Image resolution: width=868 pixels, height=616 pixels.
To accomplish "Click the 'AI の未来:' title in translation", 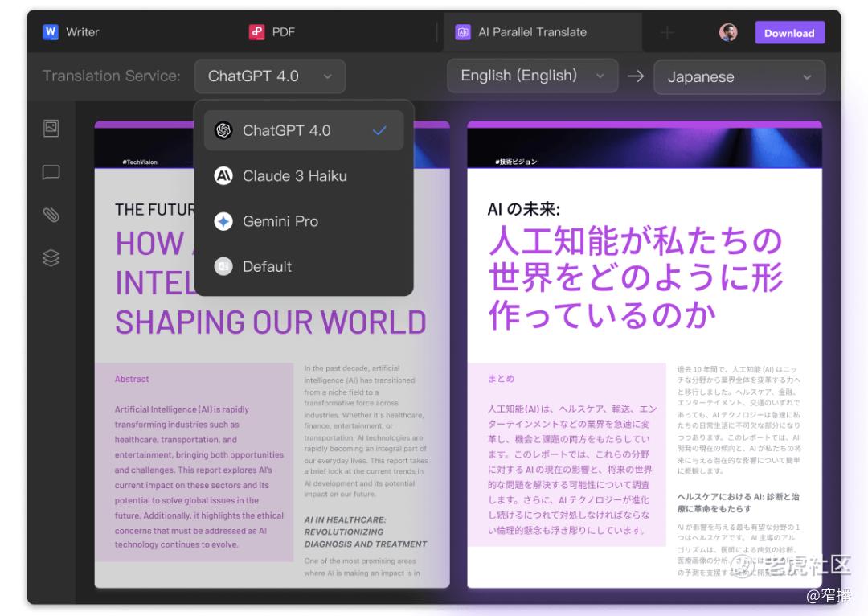I will 524,209.
